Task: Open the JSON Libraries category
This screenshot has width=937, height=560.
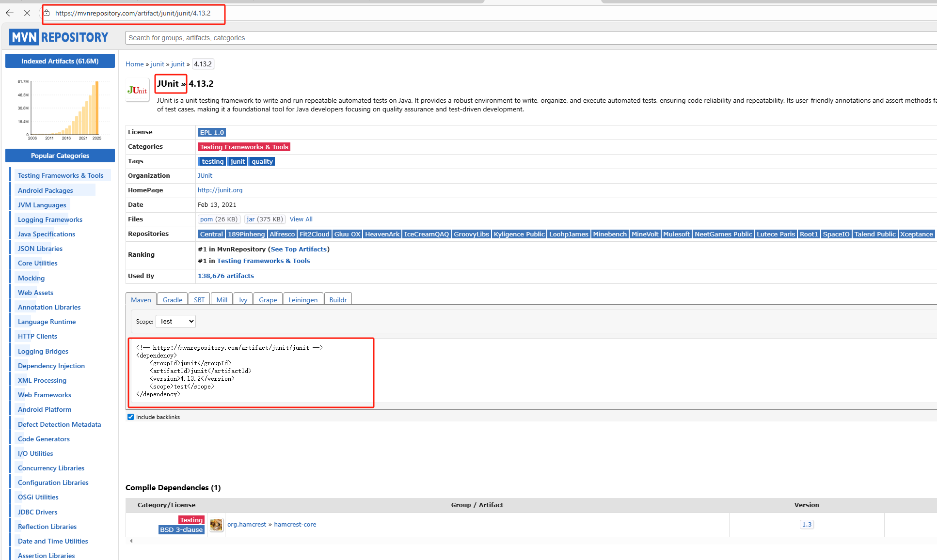Action: pyautogui.click(x=40, y=249)
